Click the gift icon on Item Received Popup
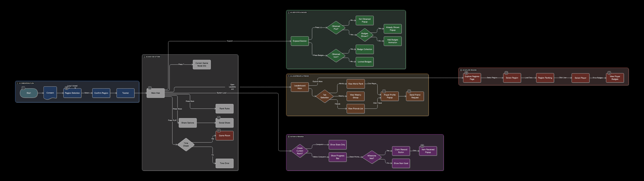This screenshot has height=181, width=644. [x=422, y=146]
